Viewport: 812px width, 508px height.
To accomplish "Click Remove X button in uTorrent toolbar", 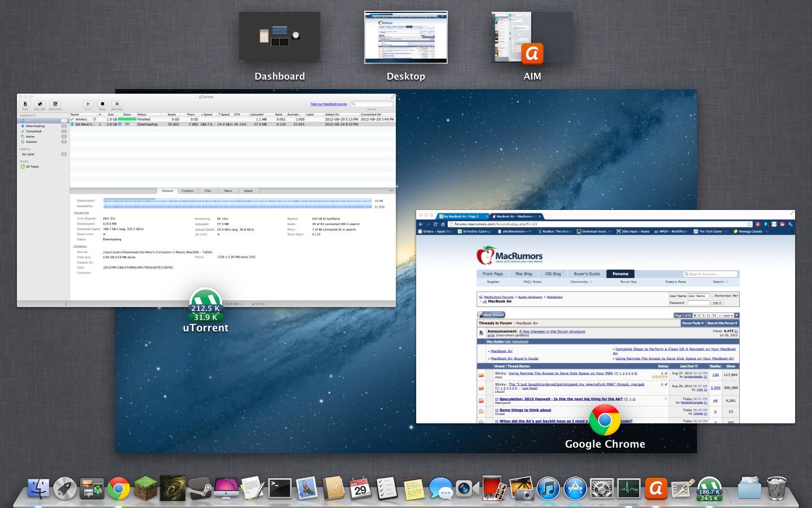I will 117,104.
